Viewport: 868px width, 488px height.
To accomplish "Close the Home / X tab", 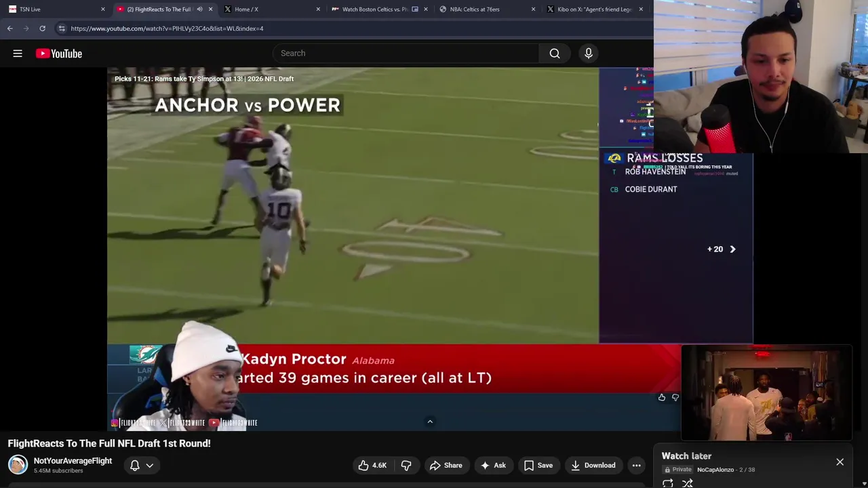I will [318, 9].
